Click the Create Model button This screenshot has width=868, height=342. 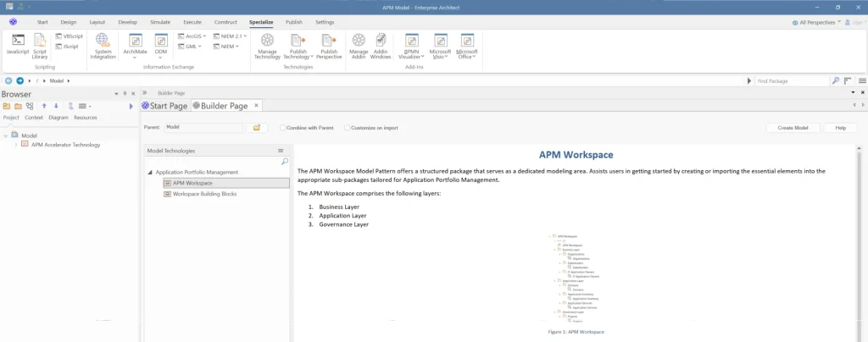(x=793, y=128)
